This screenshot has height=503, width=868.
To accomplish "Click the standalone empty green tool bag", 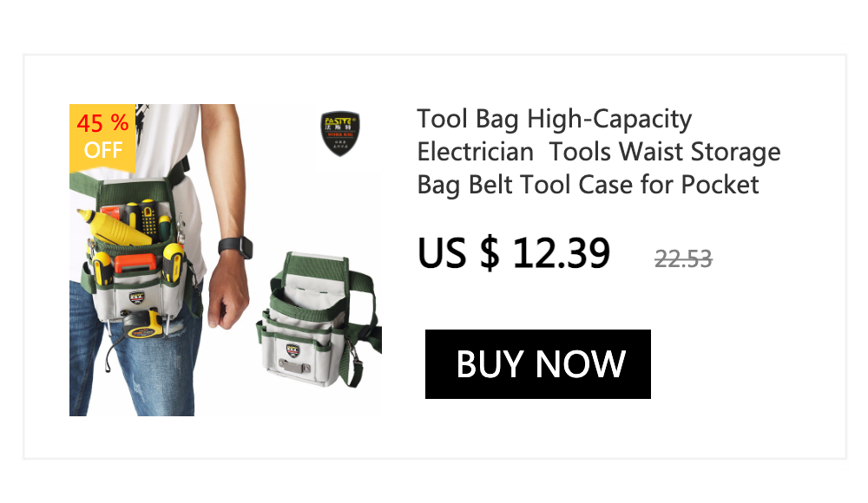I will [x=319, y=319].
